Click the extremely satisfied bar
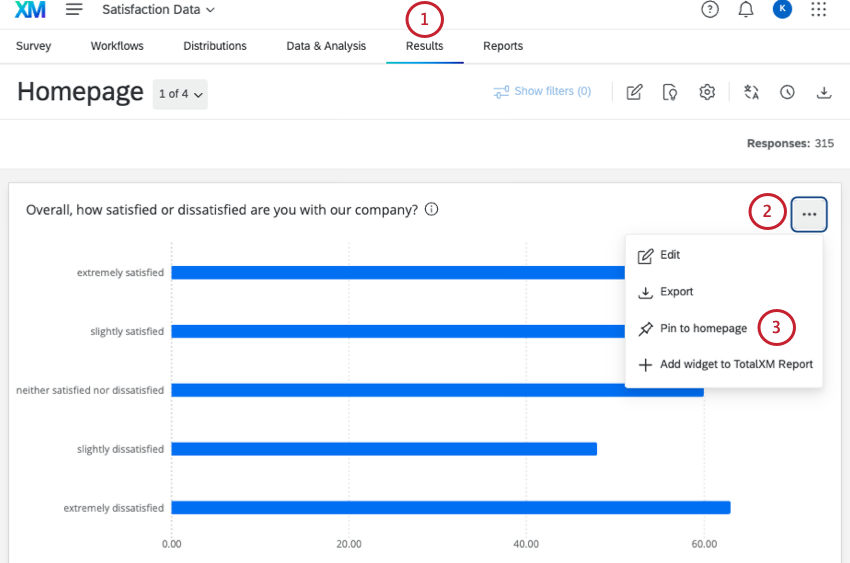 point(398,273)
